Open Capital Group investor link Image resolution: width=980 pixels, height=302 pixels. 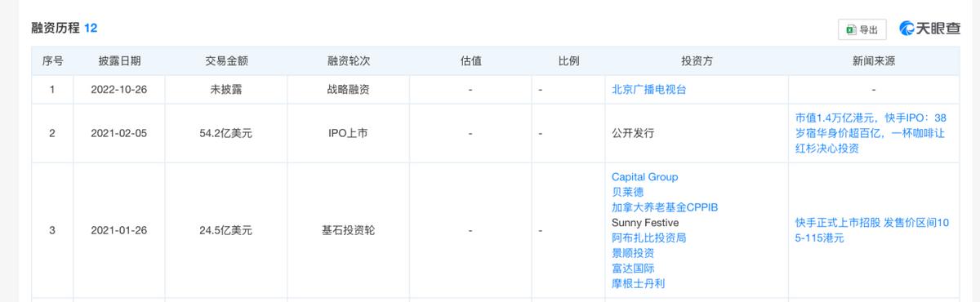tap(644, 177)
